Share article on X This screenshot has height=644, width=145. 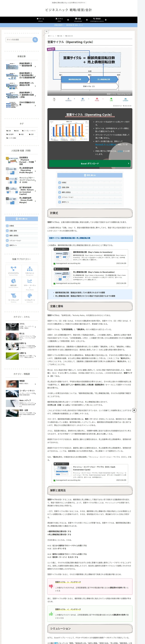click(x=54, y=99)
